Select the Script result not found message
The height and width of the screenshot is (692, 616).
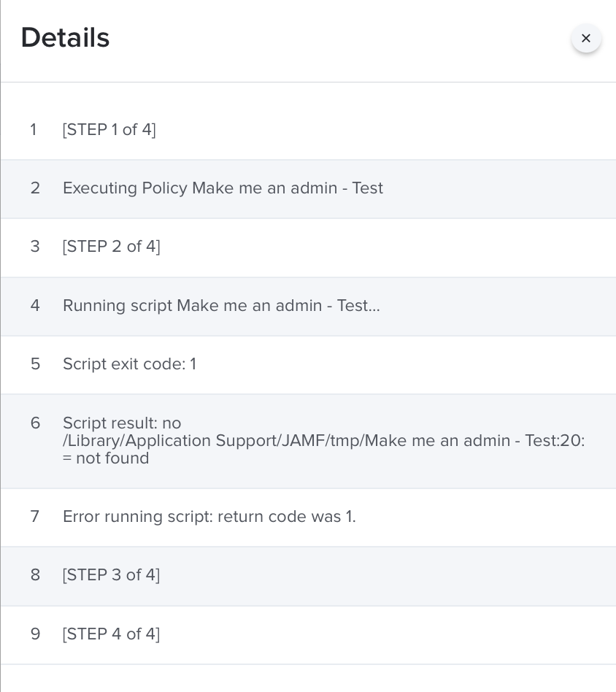[324, 440]
